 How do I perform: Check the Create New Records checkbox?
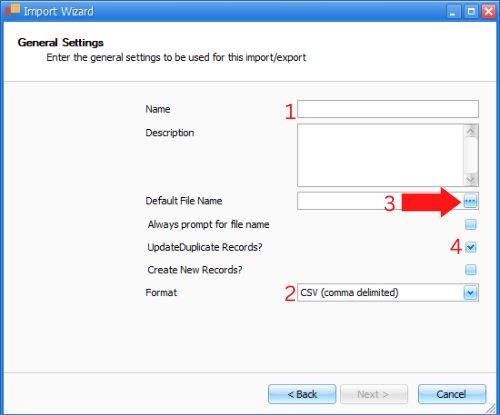(x=471, y=269)
